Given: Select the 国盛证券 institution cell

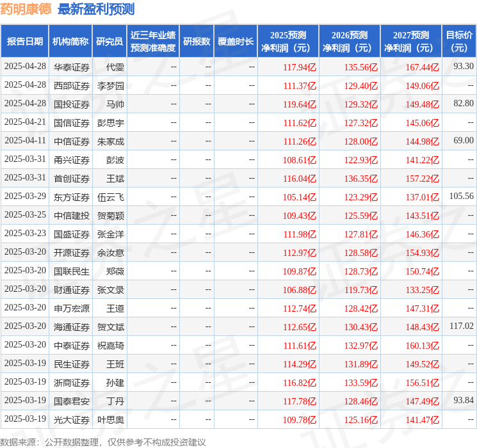Looking at the screenshot, I should (72, 234).
